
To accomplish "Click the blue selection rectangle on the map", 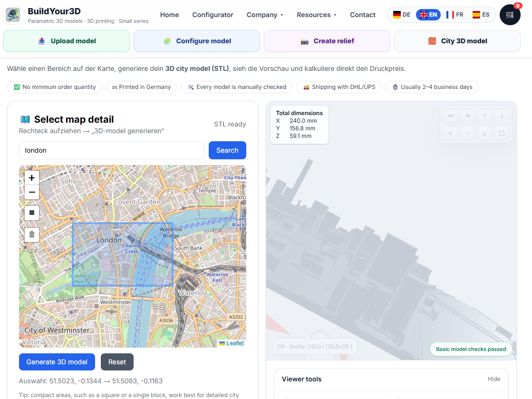I will click(123, 254).
